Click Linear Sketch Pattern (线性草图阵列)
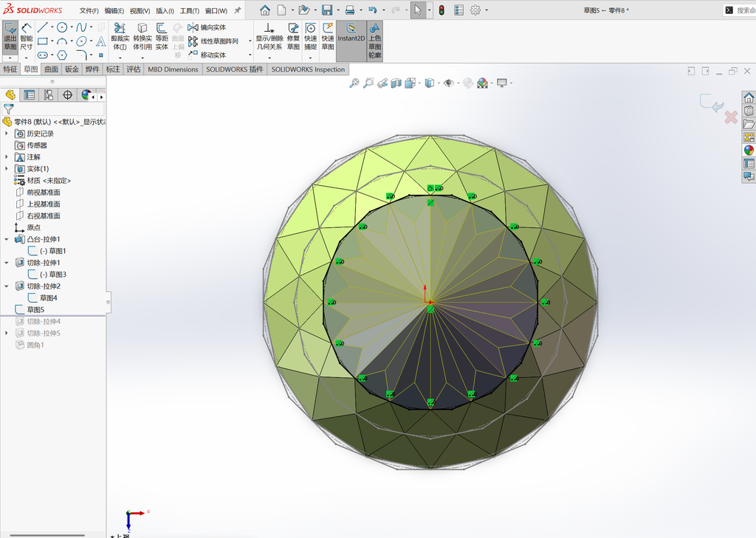Image resolution: width=756 pixels, height=538 pixels. click(x=213, y=41)
